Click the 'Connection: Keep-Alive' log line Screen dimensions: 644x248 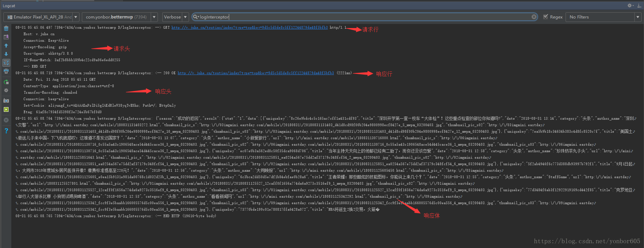tap(46, 40)
